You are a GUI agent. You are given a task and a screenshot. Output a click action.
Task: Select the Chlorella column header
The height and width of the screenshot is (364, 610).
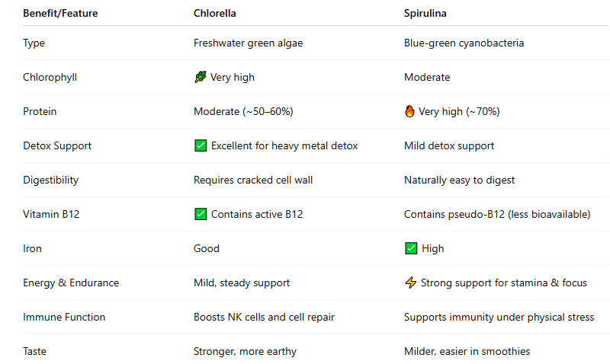(215, 13)
